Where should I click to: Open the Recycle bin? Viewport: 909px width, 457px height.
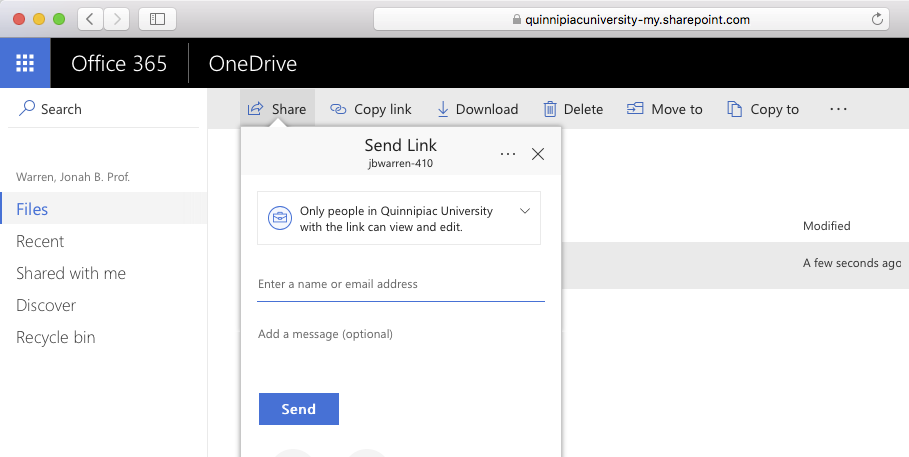coord(56,337)
